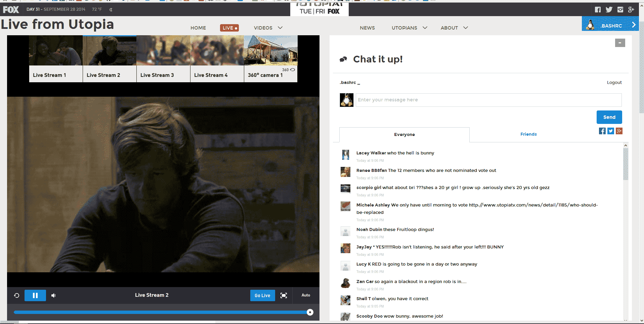This screenshot has width=644, height=324.
Task: Mute the video player volume
Action: coord(53,295)
